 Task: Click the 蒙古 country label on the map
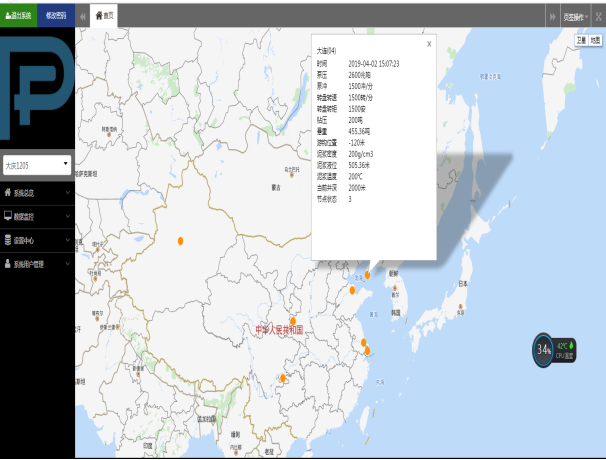(x=276, y=188)
